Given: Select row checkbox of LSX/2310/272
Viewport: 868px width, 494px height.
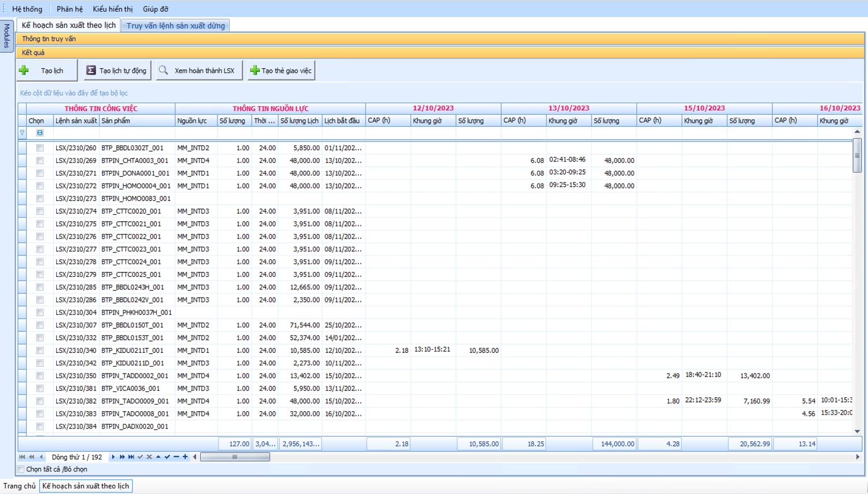Looking at the screenshot, I should [40, 186].
